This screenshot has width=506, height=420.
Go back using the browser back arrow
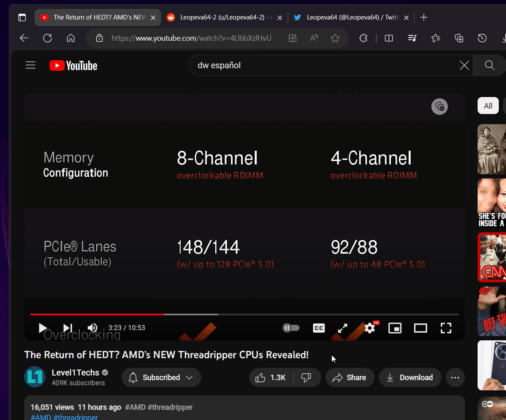(x=24, y=38)
